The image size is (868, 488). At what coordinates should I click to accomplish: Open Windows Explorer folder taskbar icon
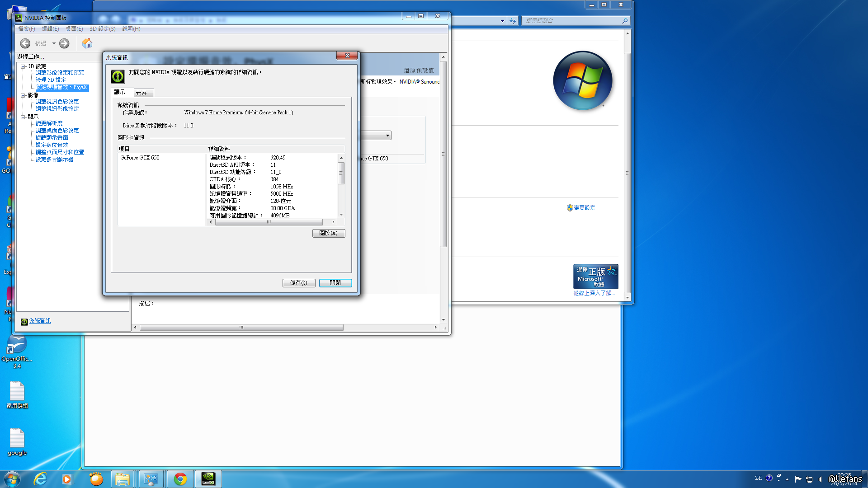(122, 479)
